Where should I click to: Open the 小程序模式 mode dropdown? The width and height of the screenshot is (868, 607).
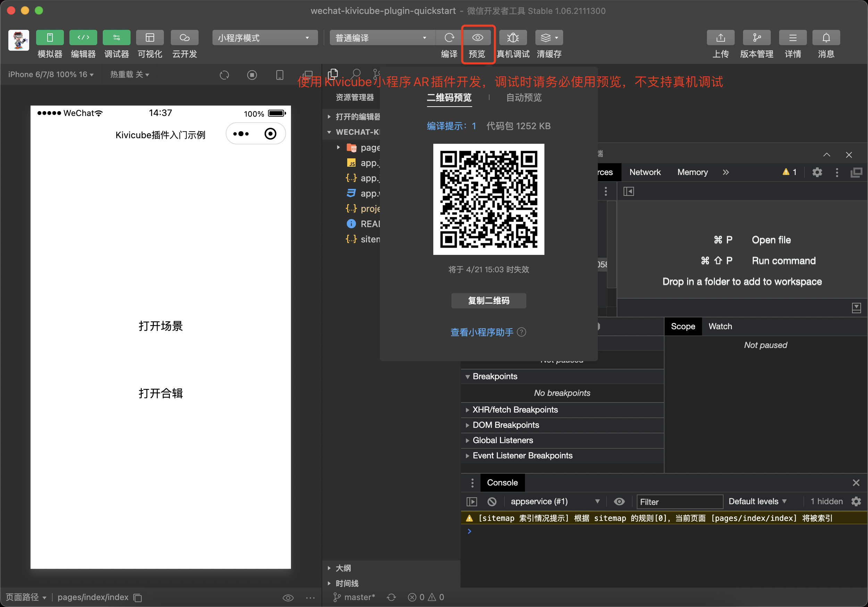coord(264,38)
